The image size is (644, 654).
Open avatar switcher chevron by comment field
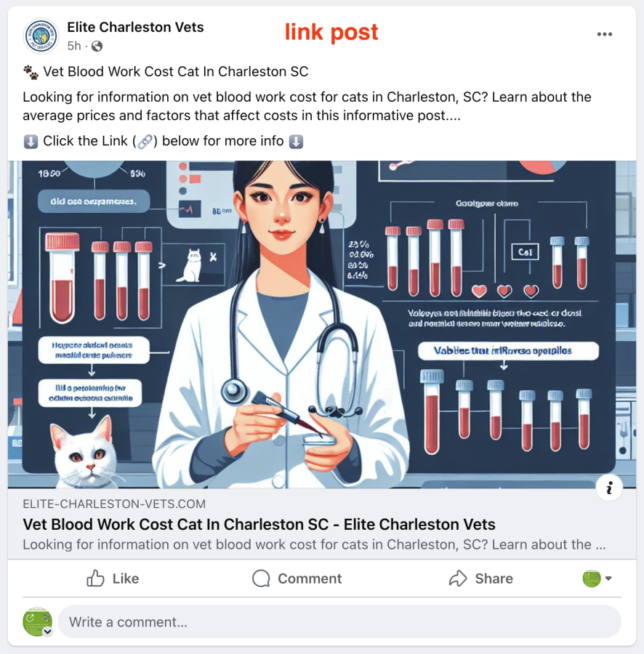pyautogui.click(x=47, y=631)
